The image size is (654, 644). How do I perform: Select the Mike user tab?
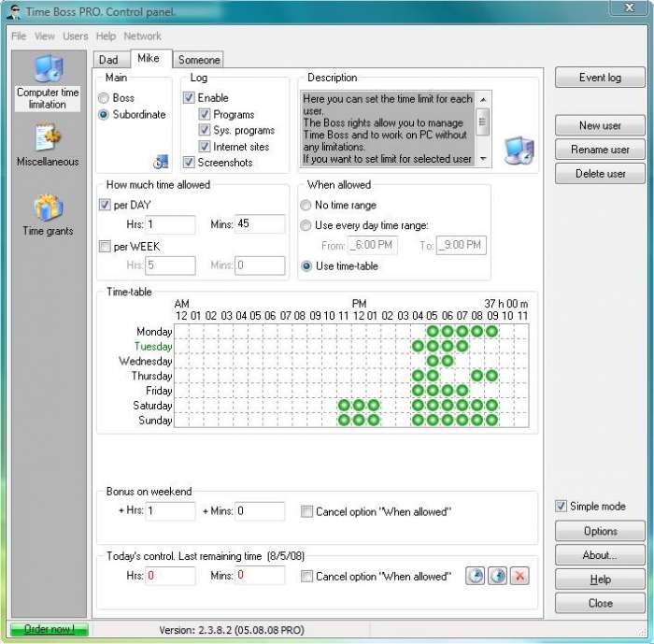point(150,59)
